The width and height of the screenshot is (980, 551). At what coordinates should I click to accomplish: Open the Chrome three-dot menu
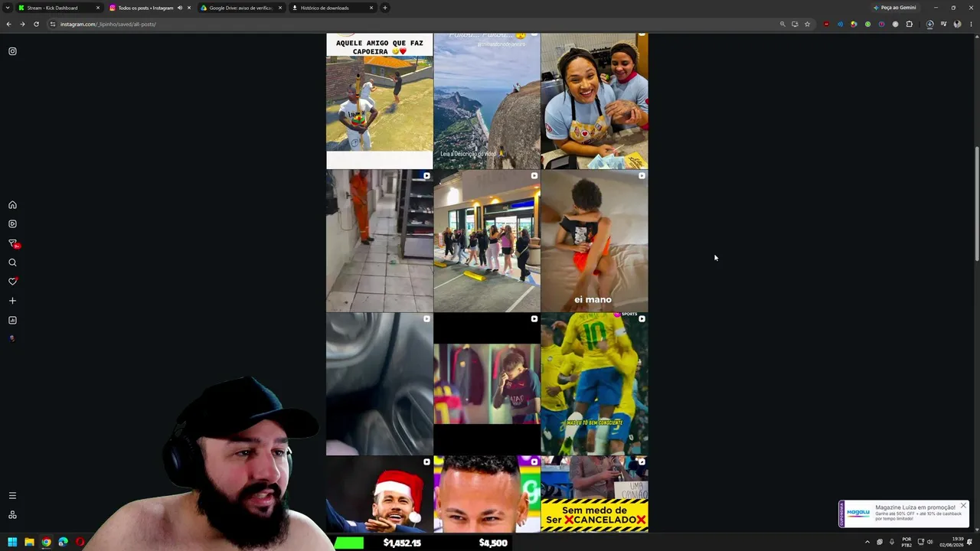(x=971, y=24)
